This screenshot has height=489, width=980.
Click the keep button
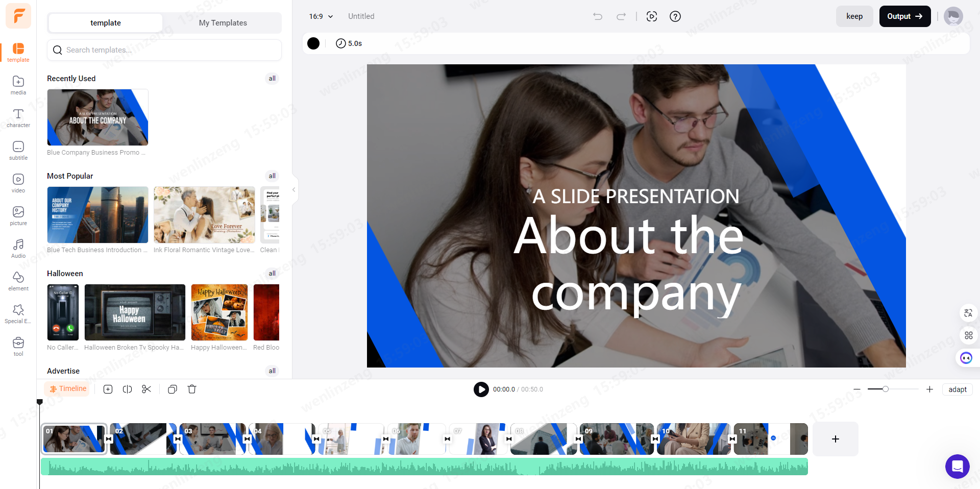pos(854,16)
